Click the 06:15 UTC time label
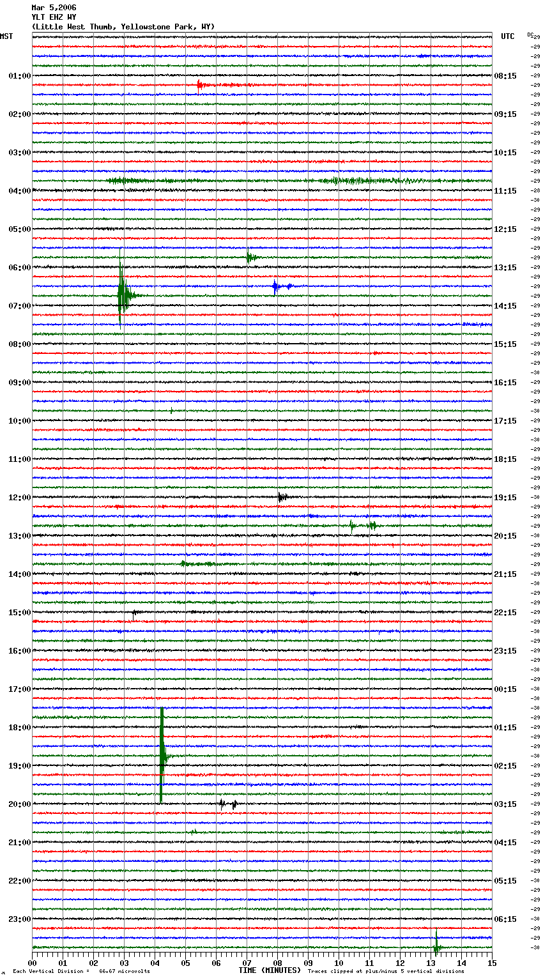This screenshot has height=980, width=543. [x=505, y=919]
